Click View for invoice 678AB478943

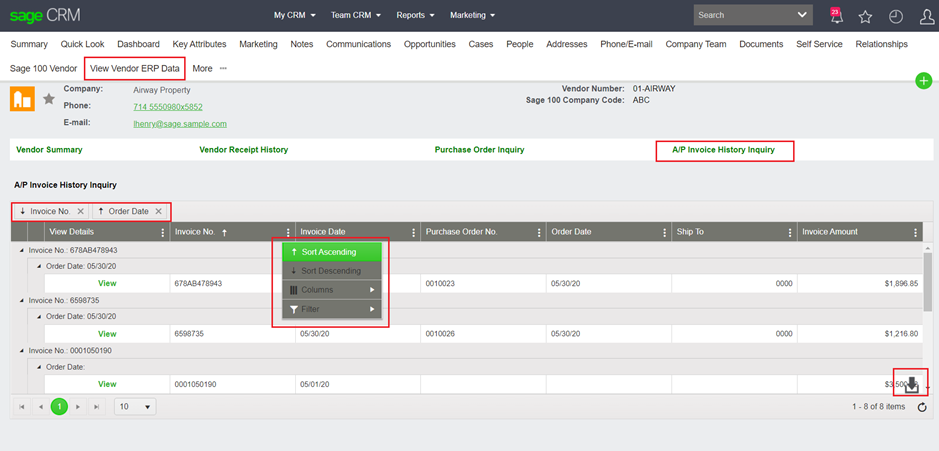tap(107, 283)
